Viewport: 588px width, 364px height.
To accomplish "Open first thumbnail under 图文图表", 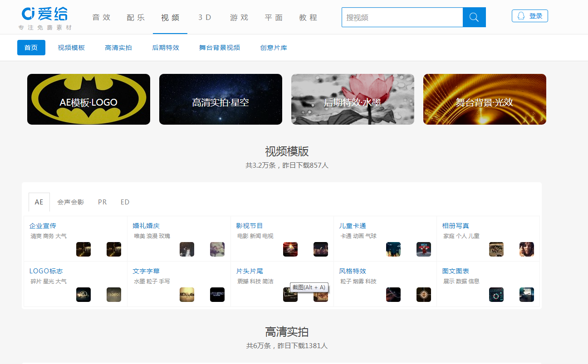I will pos(496,295).
